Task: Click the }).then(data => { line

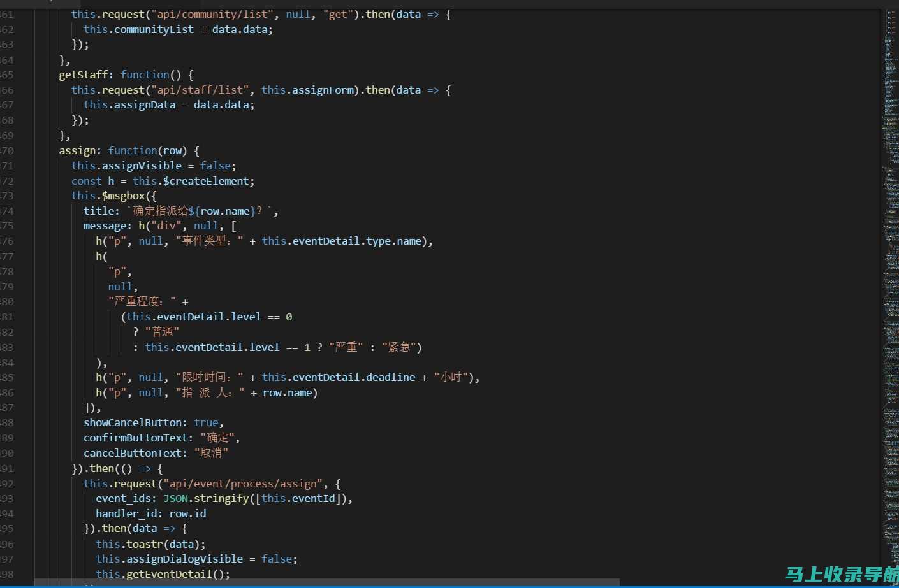Action: click(x=136, y=528)
